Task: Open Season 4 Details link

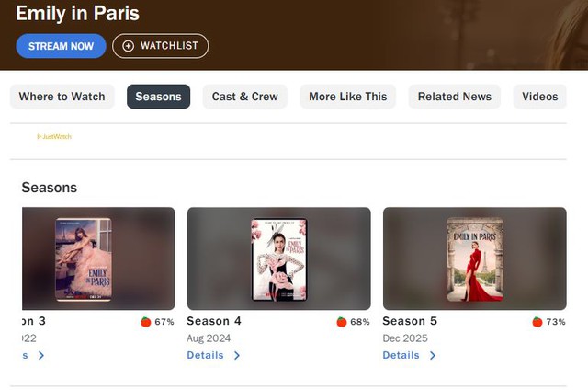Action: [x=205, y=355]
